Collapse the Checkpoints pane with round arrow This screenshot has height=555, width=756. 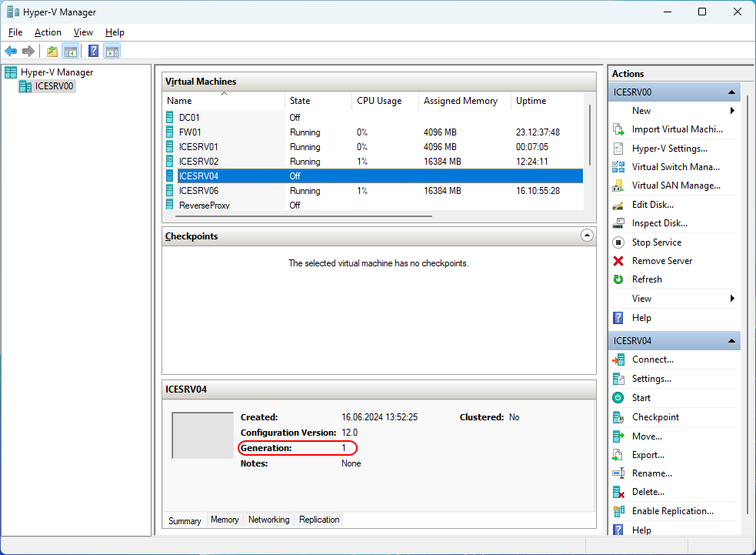(587, 236)
